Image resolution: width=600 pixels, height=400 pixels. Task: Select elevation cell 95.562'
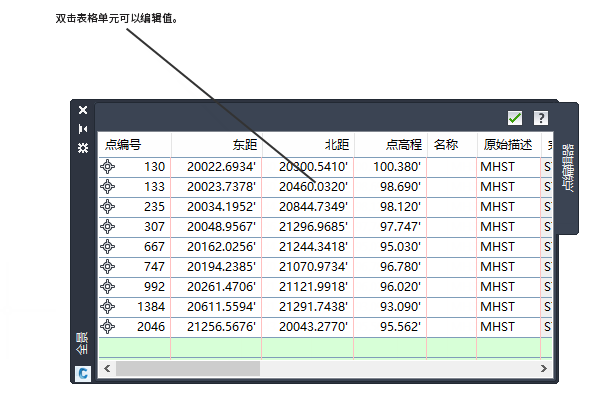pos(390,327)
